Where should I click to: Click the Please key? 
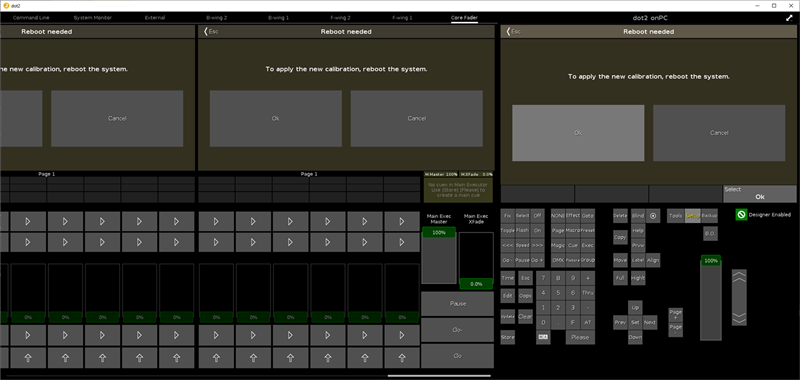pyautogui.click(x=580, y=337)
